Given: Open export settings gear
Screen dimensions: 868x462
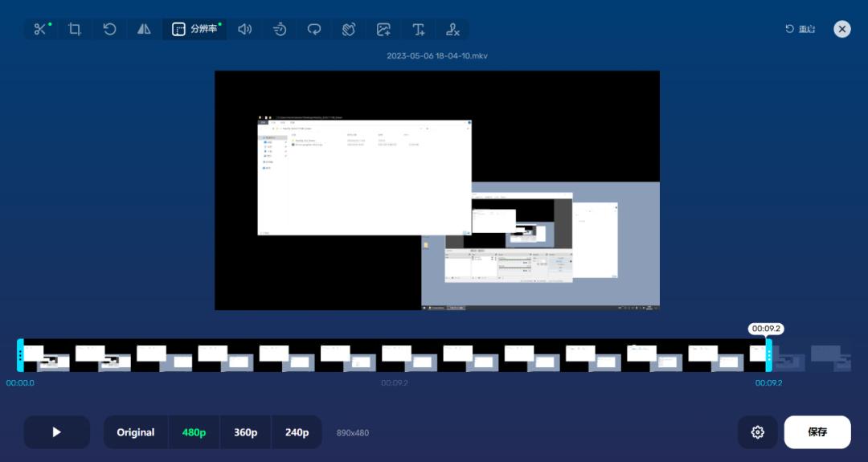Looking at the screenshot, I should point(757,432).
